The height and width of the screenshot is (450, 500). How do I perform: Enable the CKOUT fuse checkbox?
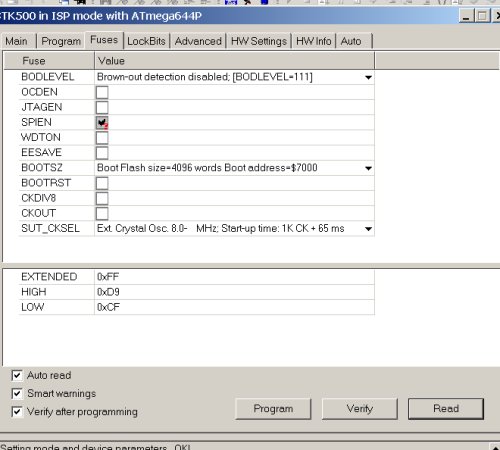tap(102, 213)
